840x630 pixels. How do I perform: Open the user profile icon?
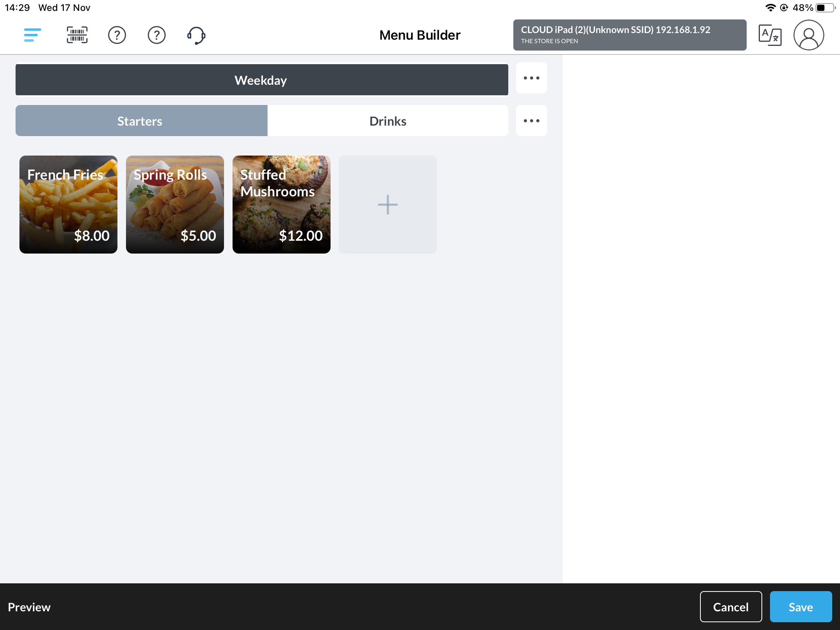click(x=808, y=35)
